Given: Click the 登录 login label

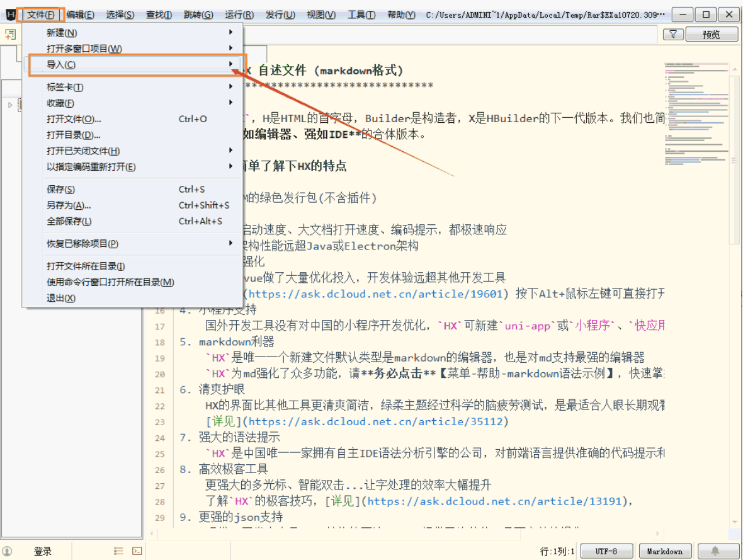Looking at the screenshot, I should pyautogui.click(x=43, y=551).
